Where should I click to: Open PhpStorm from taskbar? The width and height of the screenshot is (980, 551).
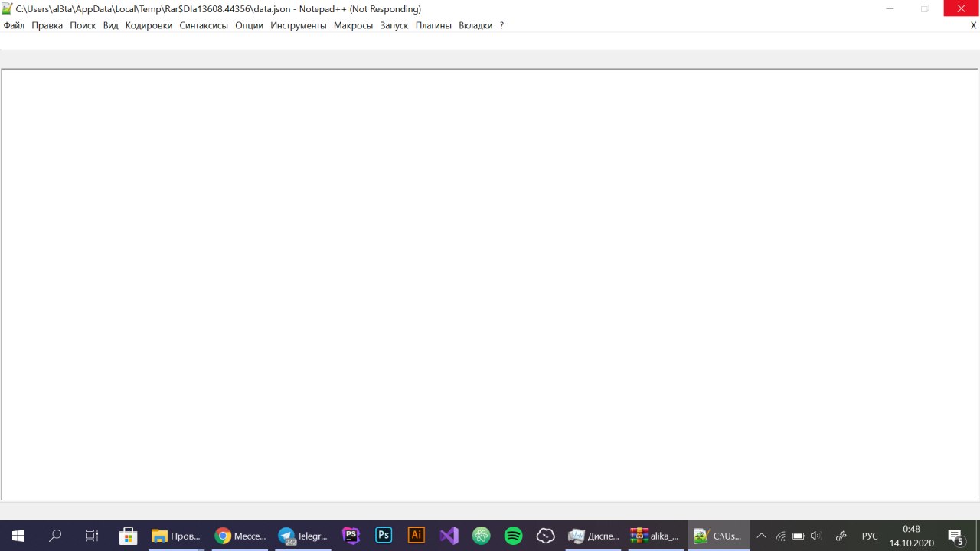click(x=351, y=536)
